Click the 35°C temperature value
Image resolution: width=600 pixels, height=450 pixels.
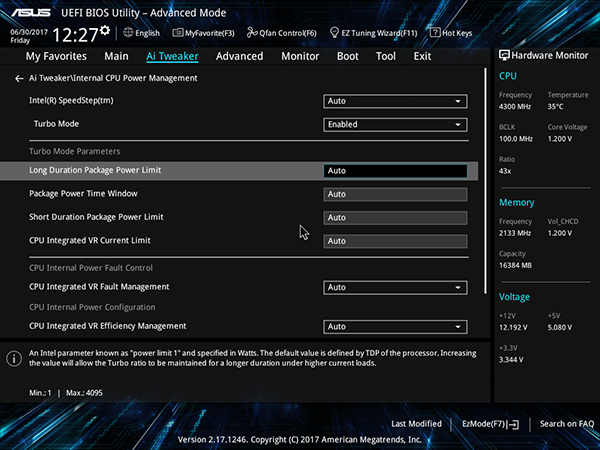[555, 107]
